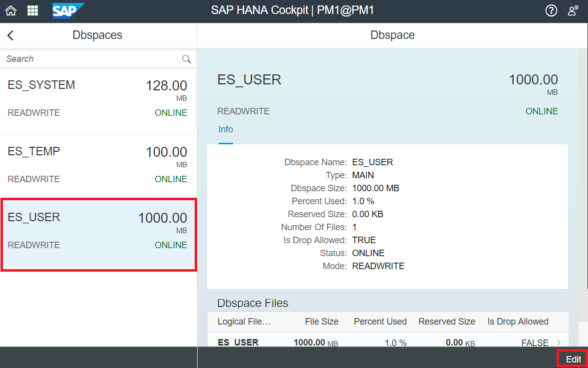Click the Is Drop Allowed value TRUE

(364, 240)
